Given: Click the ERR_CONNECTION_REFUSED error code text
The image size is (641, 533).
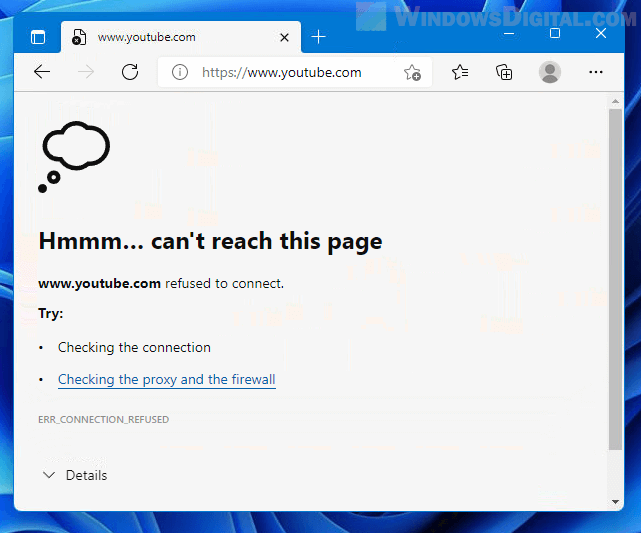Looking at the screenshot, I should point(103,420).
